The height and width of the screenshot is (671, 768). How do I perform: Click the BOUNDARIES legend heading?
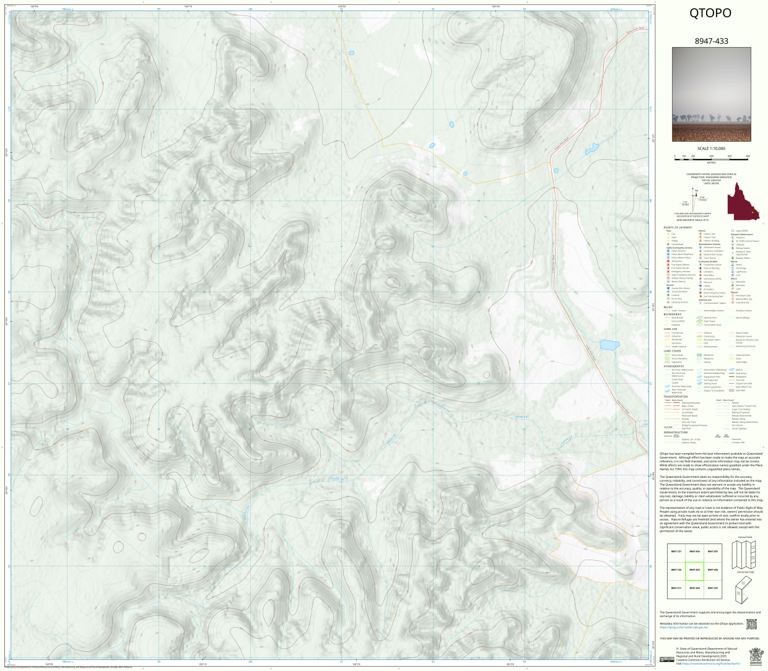click(x=672, y=314)
